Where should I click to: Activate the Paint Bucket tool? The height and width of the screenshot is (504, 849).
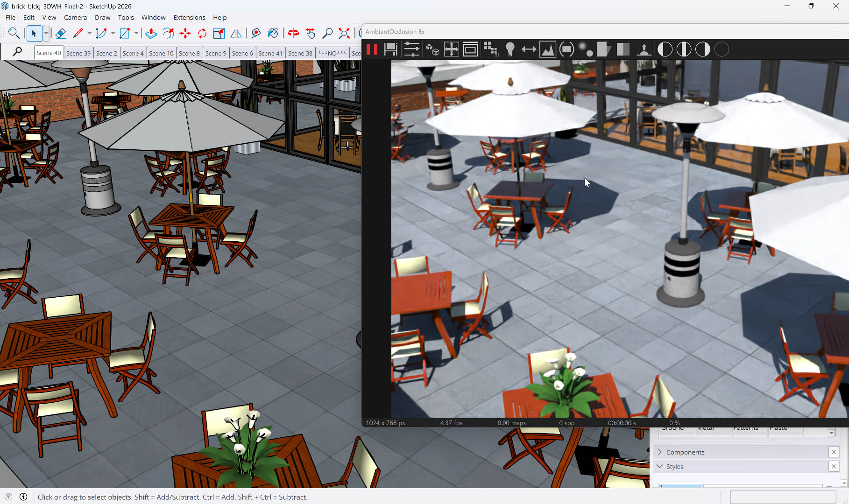273,33
